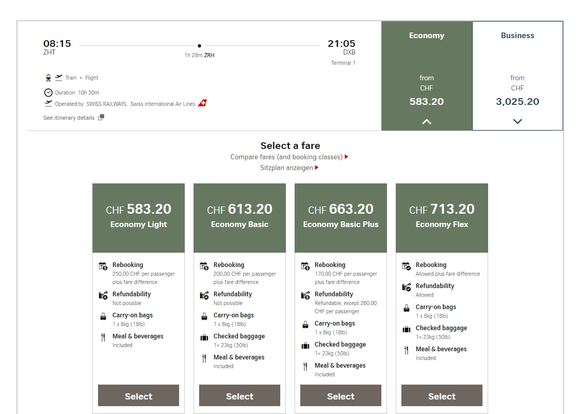
Task: Click Economy Basic meal & beverages icon
Action: coord(204,359)
